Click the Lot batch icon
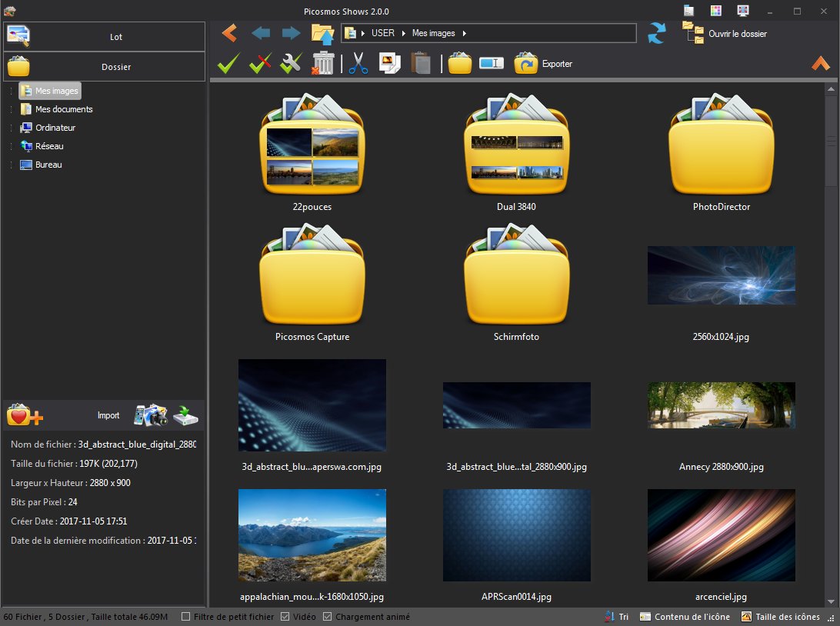Viewport: 840px width, 626px height. point(18,36)
